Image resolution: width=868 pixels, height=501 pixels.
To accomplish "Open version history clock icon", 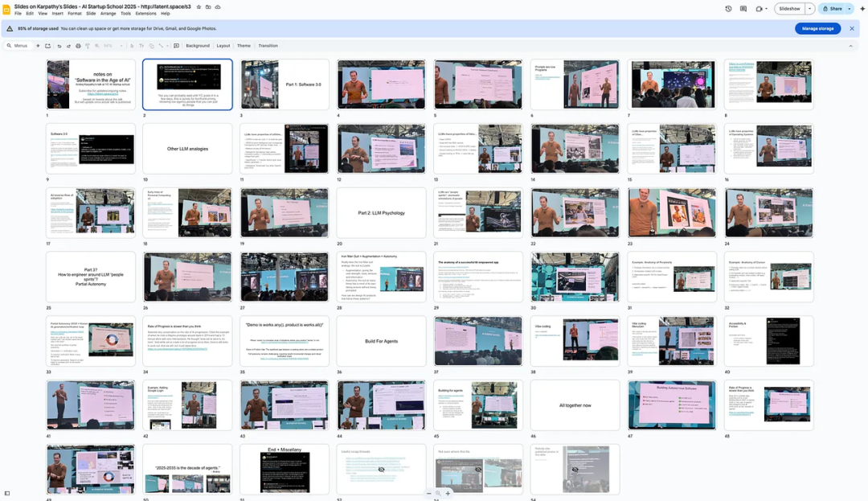I will click(x=728, y=9).
